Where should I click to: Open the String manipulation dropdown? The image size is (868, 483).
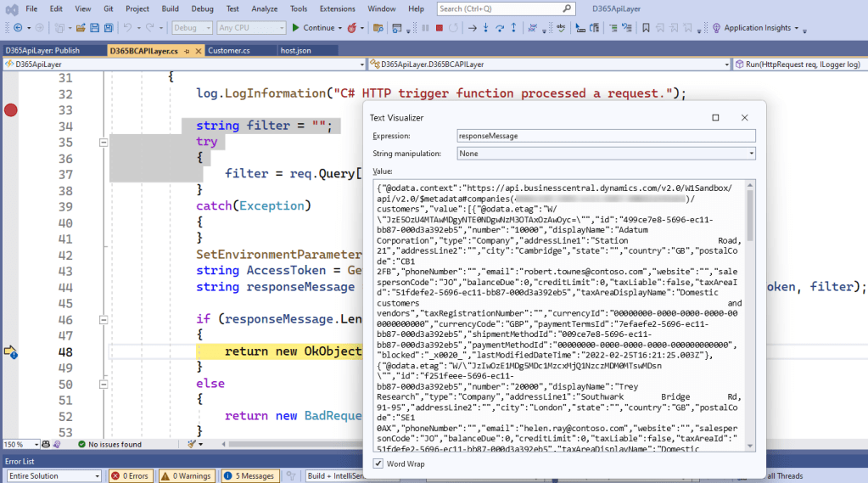[606, 154]
